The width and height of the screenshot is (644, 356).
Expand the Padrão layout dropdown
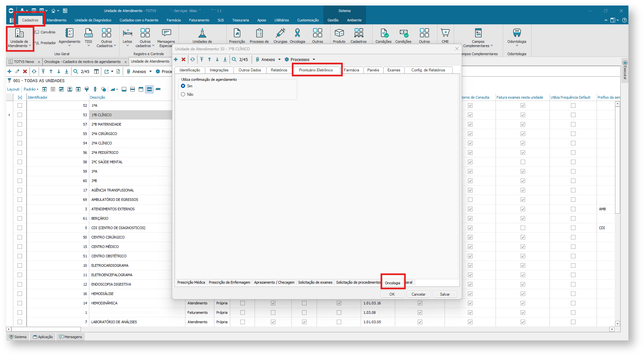coord(31,89)
